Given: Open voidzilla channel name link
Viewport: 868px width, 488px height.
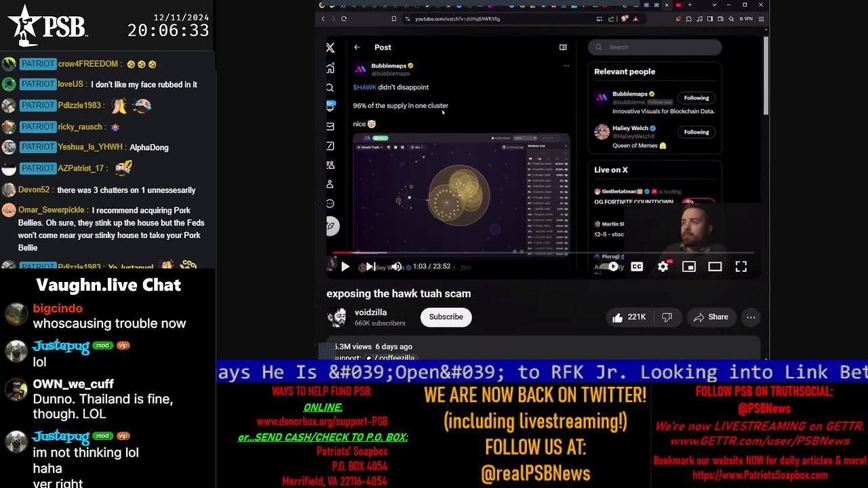Looking at the screenshot, I should click(370, 312).
